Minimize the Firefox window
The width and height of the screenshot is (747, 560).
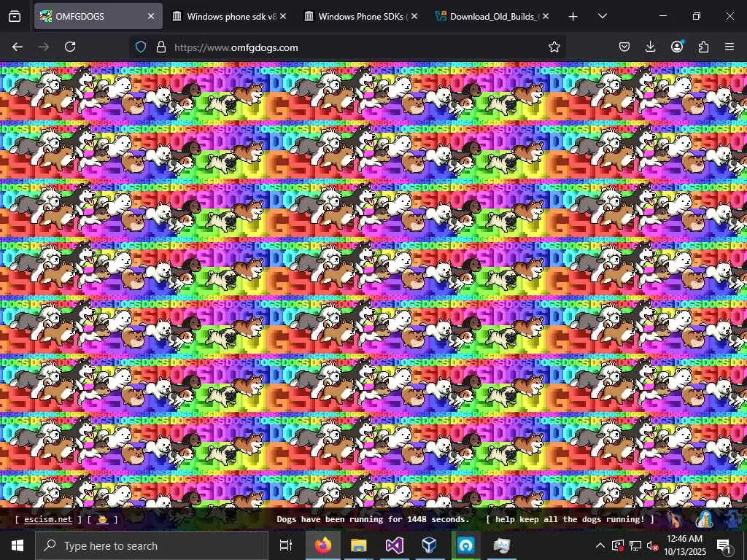click(x=663, y=16)
